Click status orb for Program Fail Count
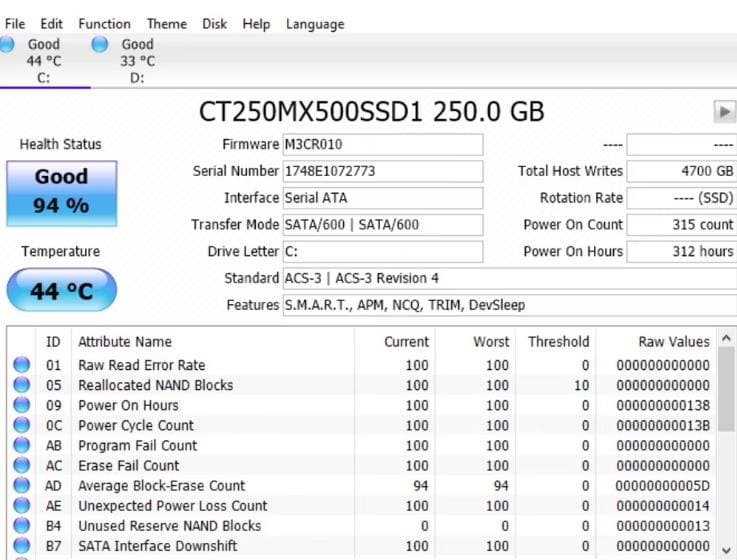Image resolution: width=737 pixels, height=560 pixels. [x=21, y=445]
